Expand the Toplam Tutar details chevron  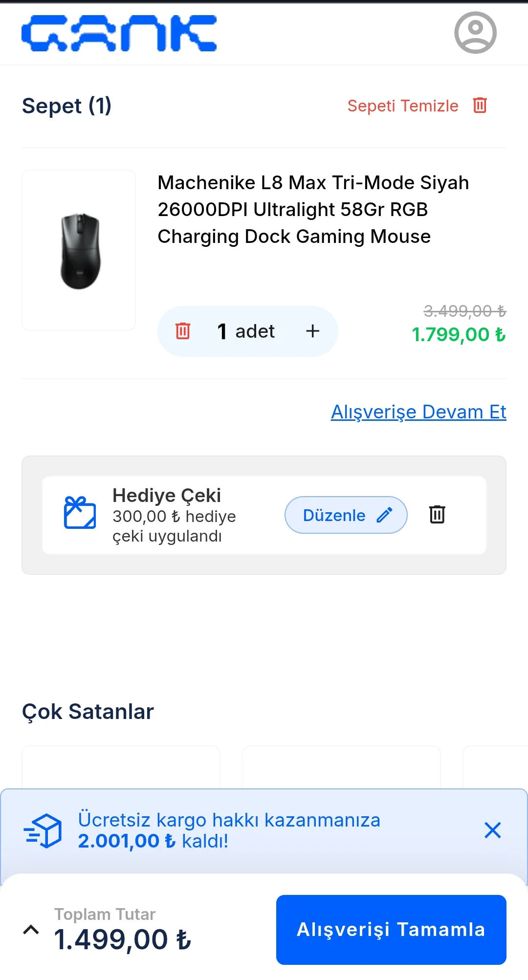[31, 930]
